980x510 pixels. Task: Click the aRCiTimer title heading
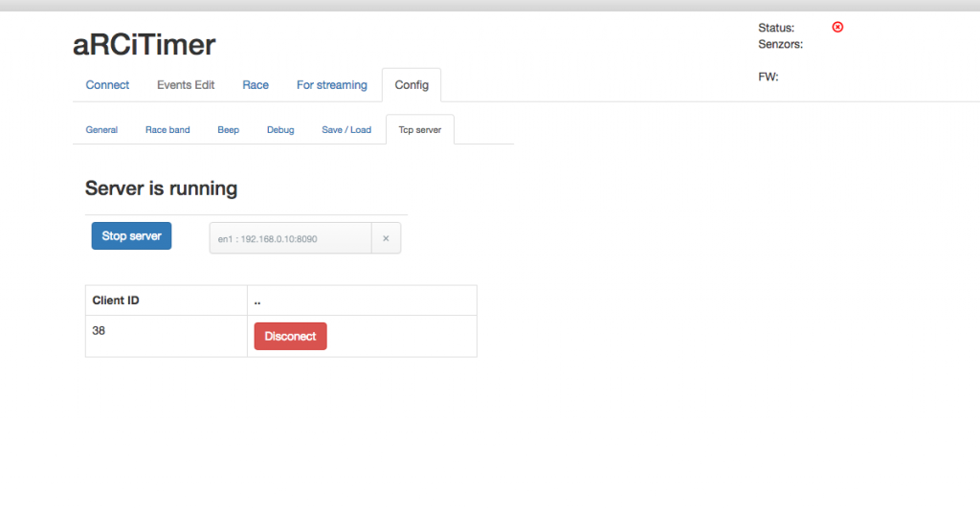coord(145,44)
